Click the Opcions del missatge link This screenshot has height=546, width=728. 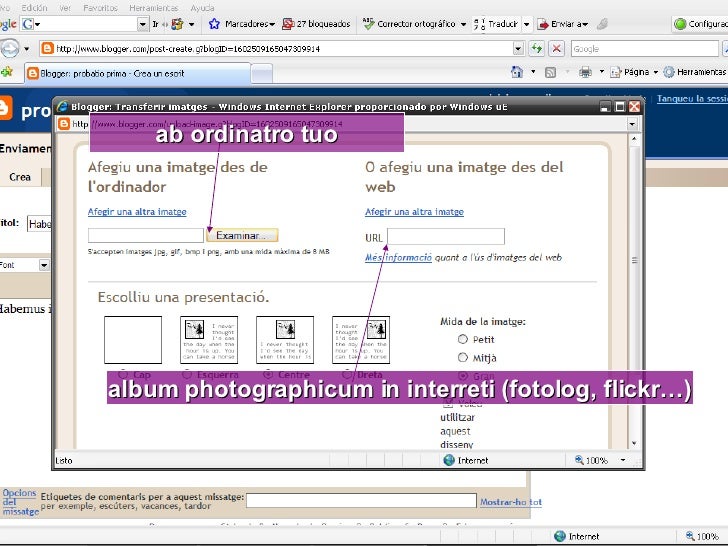tap(20, 502)
